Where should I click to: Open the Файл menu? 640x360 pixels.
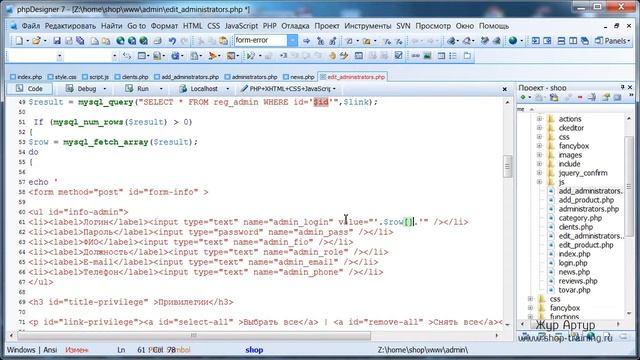(x=31, y=26)
